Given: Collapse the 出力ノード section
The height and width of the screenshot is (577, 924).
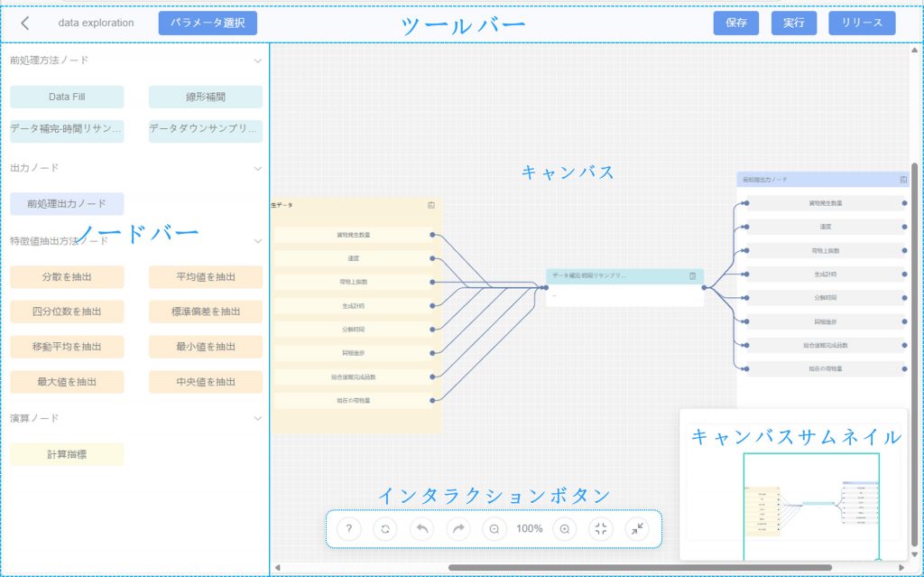Looking at the screenshot, I should [257, 168].
